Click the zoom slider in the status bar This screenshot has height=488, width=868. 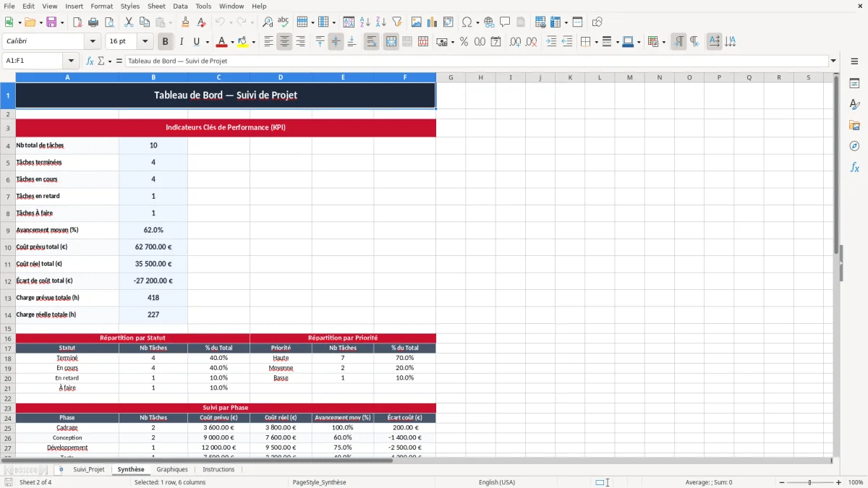[x=809, y=482]
